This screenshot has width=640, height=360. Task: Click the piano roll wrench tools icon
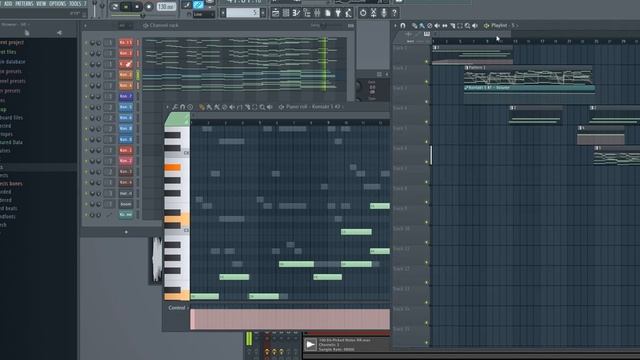point(175,107)
